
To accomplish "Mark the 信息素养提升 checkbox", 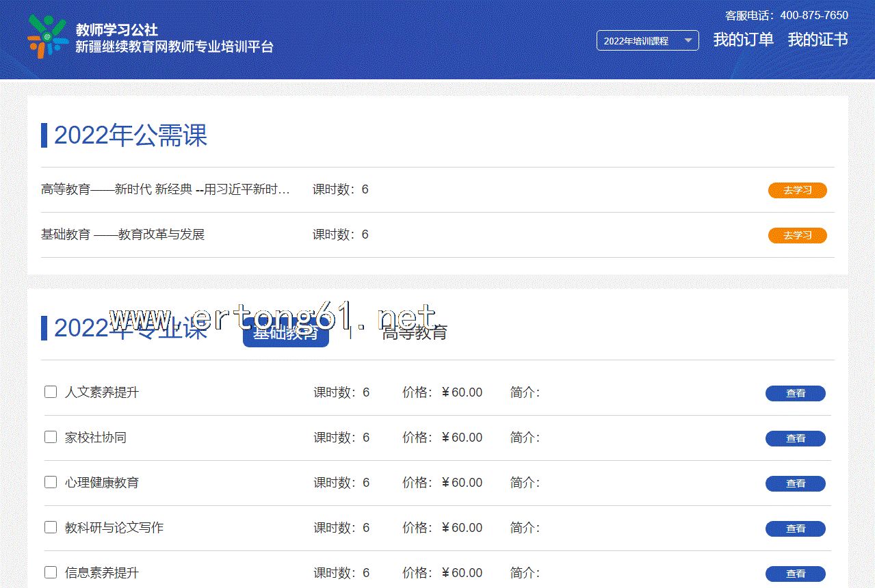I will (51, 572).
